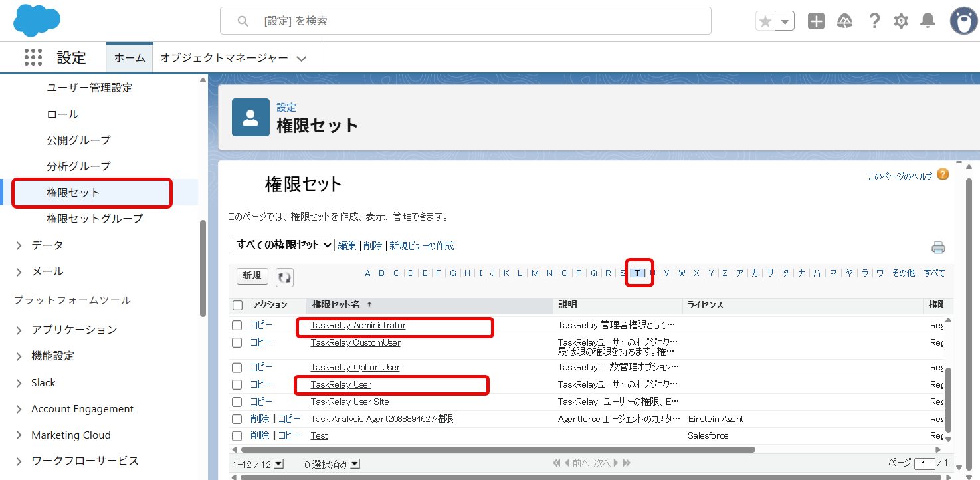Expand the ワークフローサービス sidebar section
Viewport: 980px width, 480px height.
coord(19,461)
